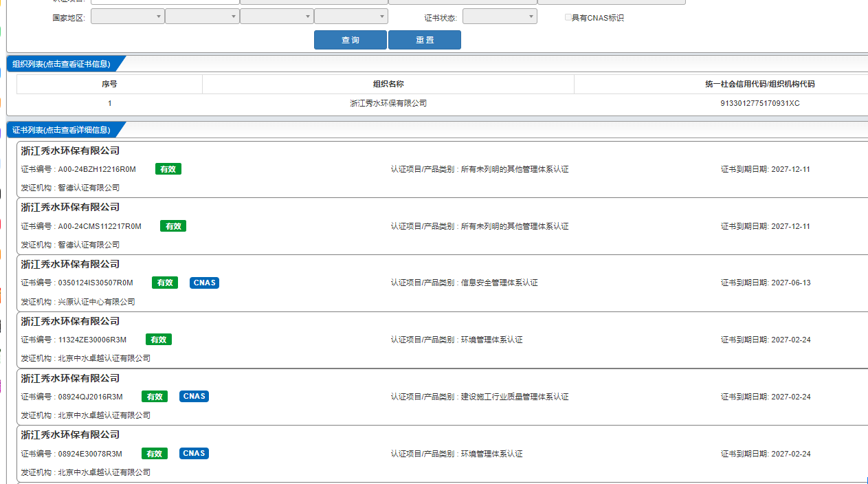Click 环境管理体系认证 for certificate 11324ZE30006R3M
Screen dimensions: 868x484
492,340
